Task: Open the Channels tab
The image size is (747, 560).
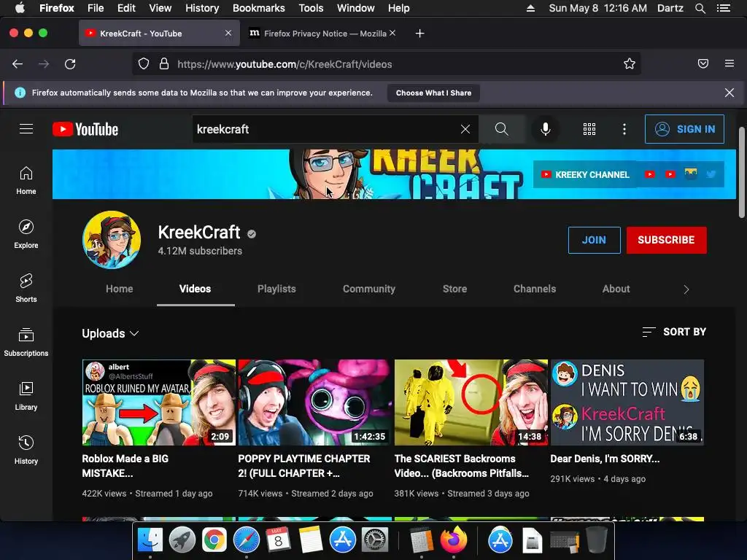Action: [x=535, y=289]
